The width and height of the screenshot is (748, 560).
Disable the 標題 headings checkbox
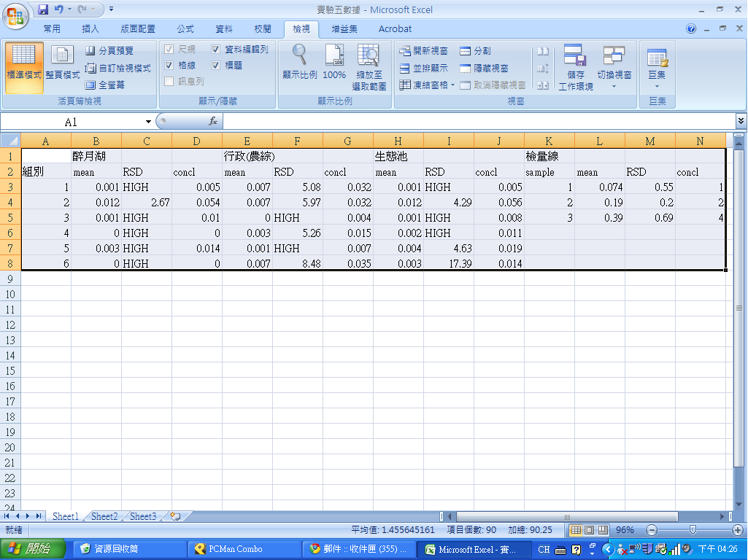click(x=215, y=66)
